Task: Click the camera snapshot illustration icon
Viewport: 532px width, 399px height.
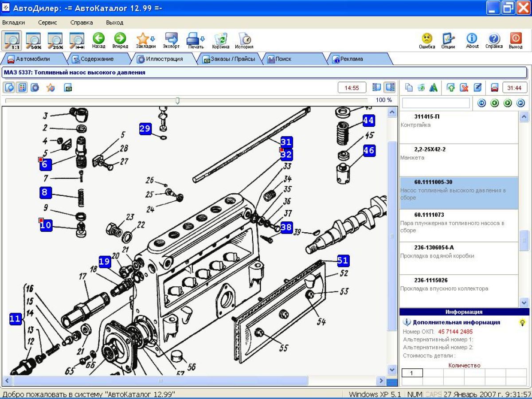Action: [68, 87]
